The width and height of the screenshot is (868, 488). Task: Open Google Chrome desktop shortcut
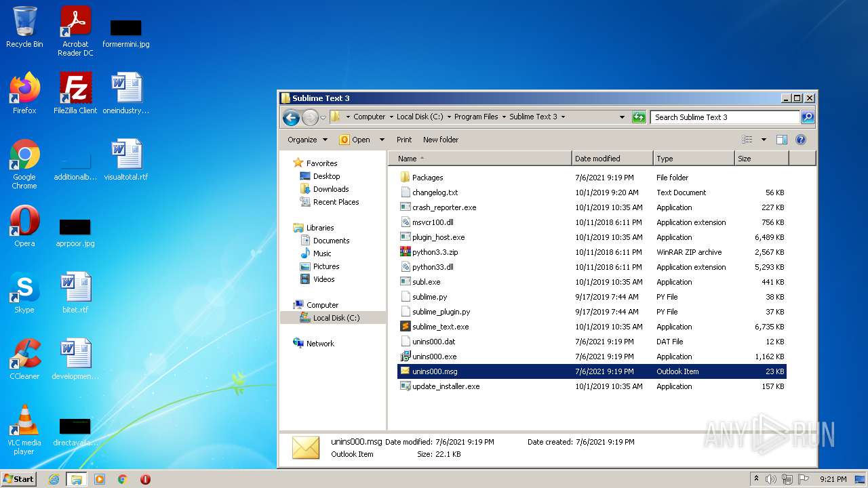pyautogui.click(x=24, y=164)
